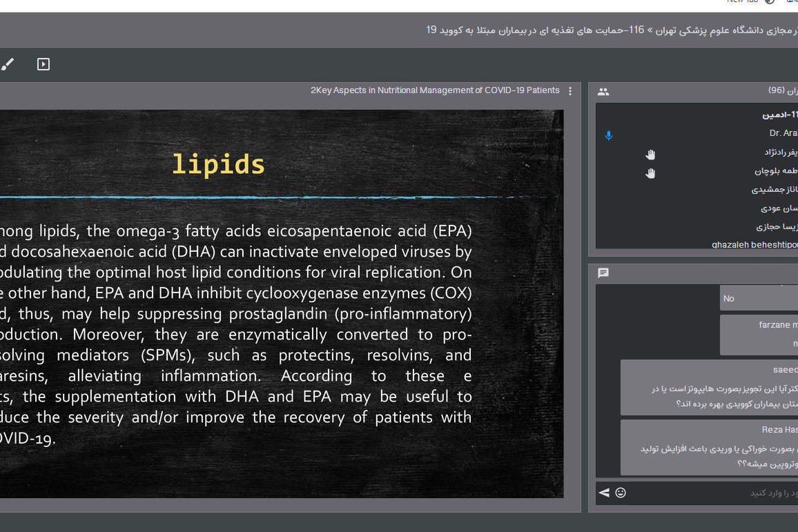
Task: Click the 'lipids' slide heading
Action: 218,164
